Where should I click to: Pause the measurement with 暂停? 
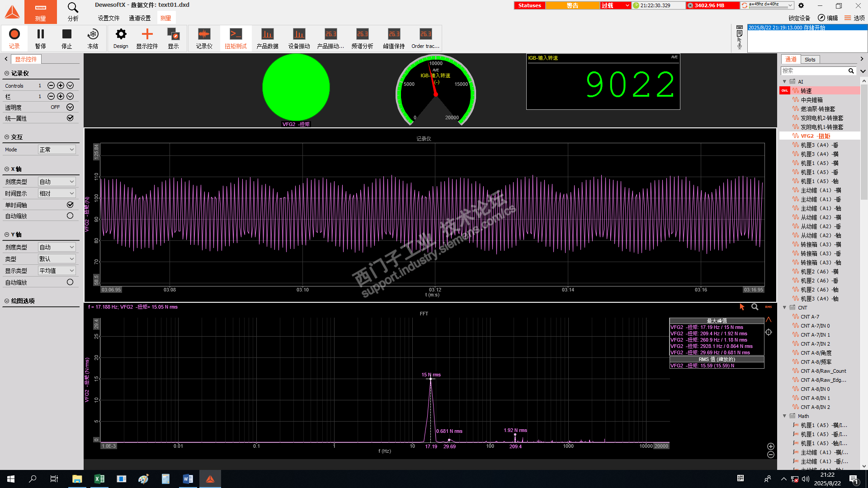41,34
